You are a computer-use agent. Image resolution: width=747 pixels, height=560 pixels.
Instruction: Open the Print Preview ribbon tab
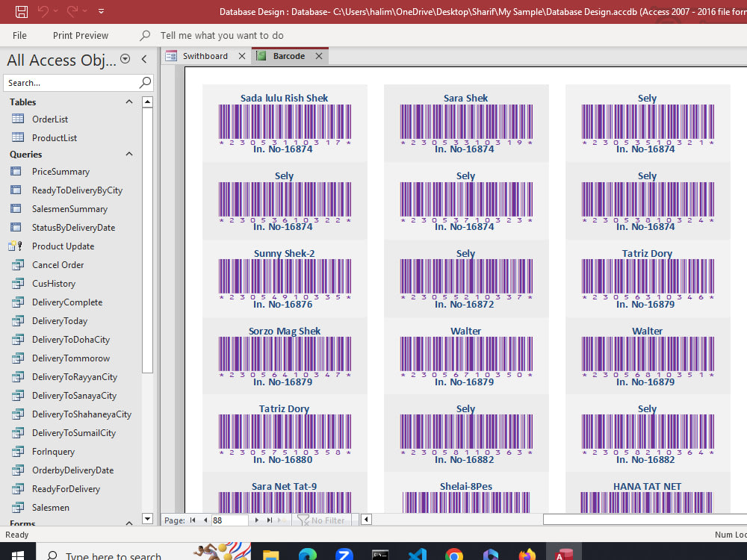[81, 35]
